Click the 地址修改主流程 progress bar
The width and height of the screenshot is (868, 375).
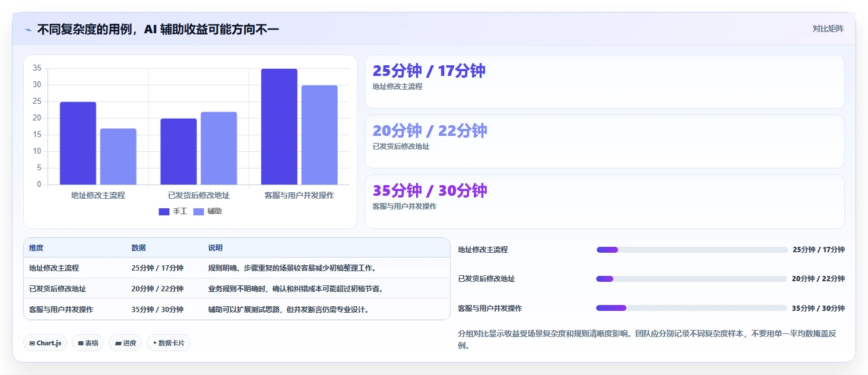click(x=692, y=250)
